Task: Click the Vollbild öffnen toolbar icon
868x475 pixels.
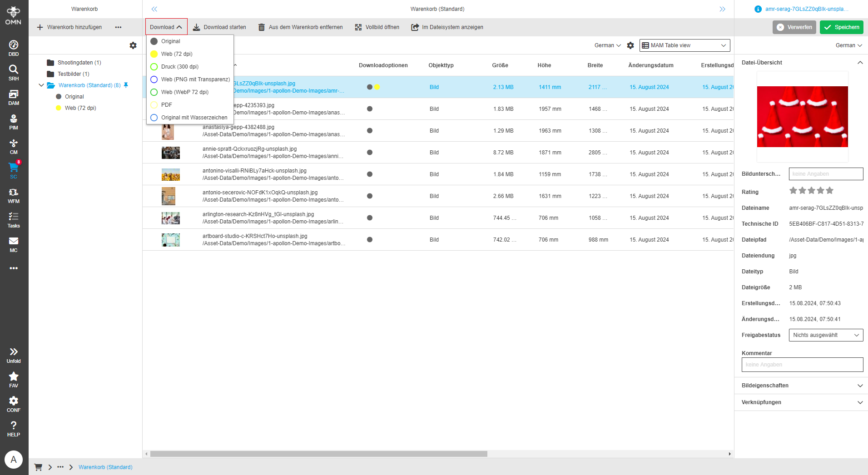Action: pos(358,27)
